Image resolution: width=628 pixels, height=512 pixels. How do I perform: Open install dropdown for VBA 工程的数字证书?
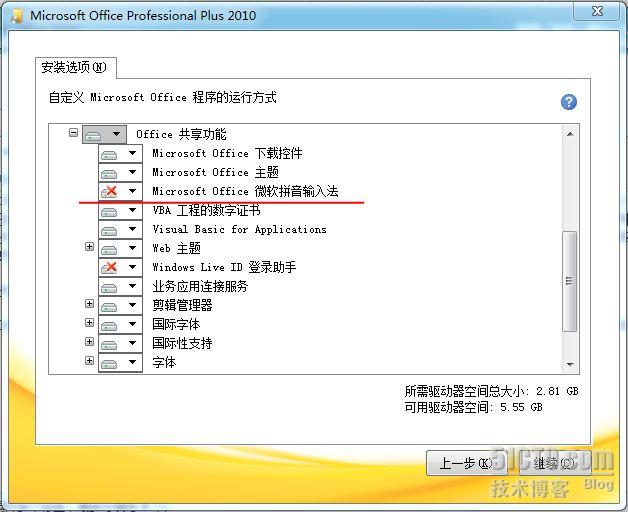(x=120, y=211)
